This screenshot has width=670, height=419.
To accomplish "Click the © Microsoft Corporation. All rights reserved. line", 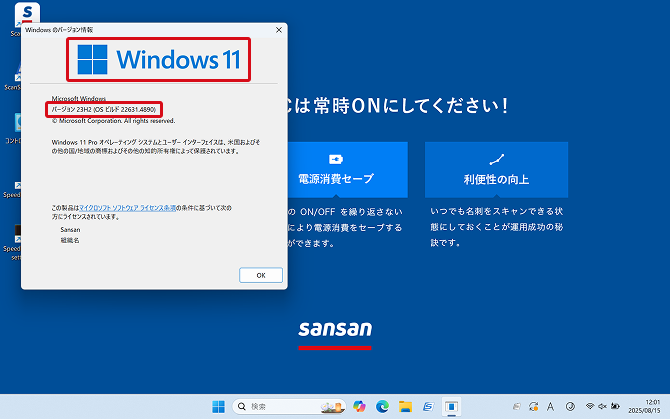I will [113, 121].
